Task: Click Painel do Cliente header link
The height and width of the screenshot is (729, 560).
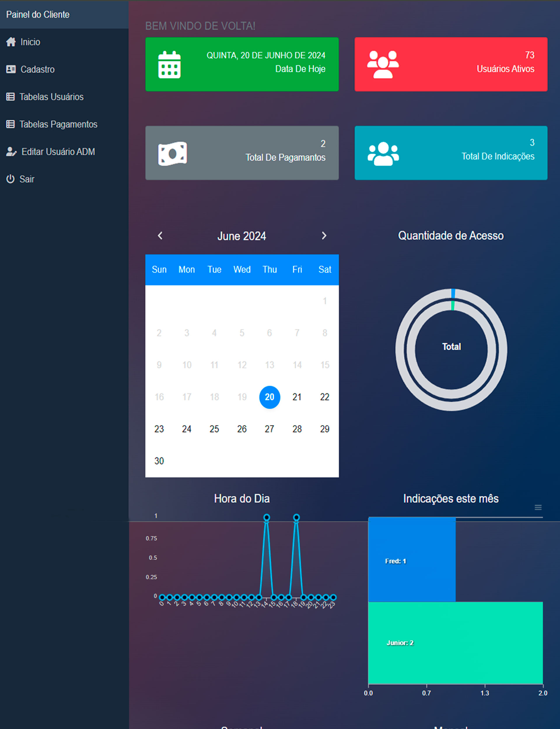Action: [x=38, y=15]
